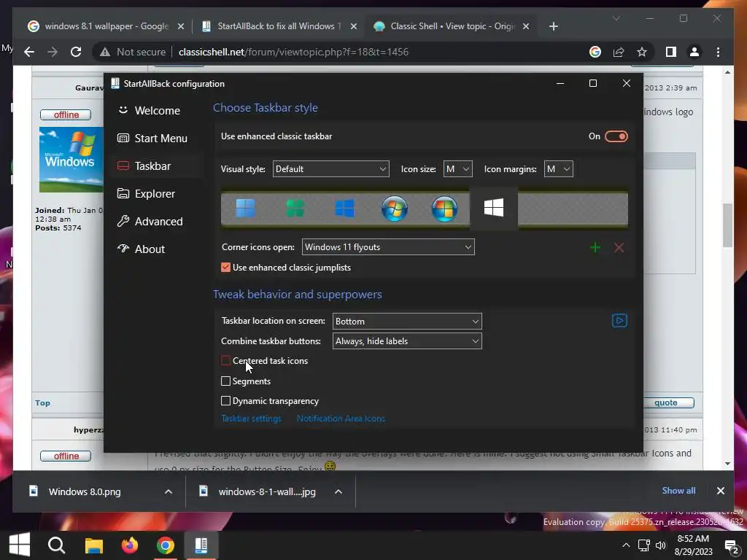The image size is (747, 560).
Task: Remove start button using red X icon
Action: point(619,248)
